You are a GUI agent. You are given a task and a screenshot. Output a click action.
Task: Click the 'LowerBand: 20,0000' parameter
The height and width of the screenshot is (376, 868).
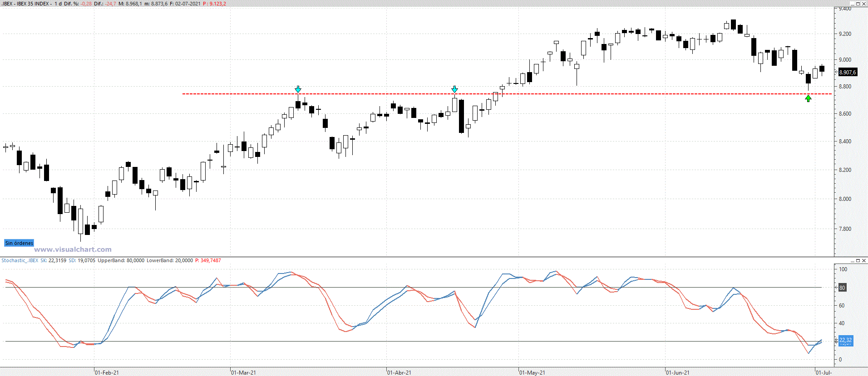[169, 260]
